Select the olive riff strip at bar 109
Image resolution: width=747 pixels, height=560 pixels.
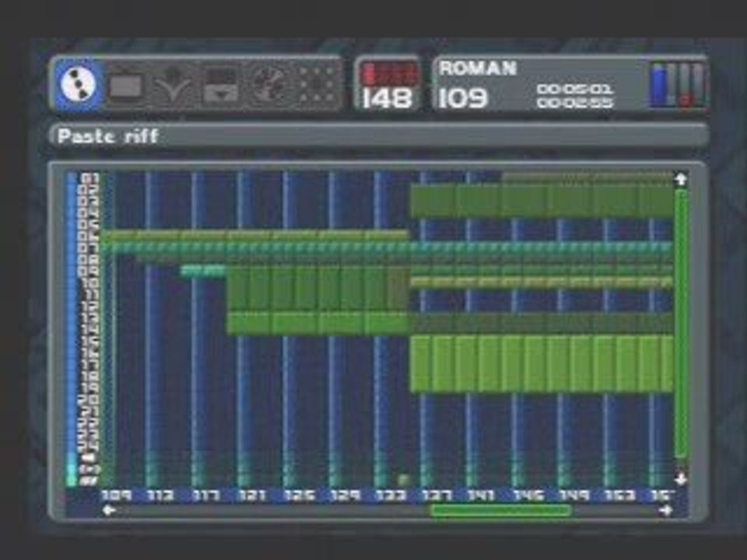(x=255, y=235)
